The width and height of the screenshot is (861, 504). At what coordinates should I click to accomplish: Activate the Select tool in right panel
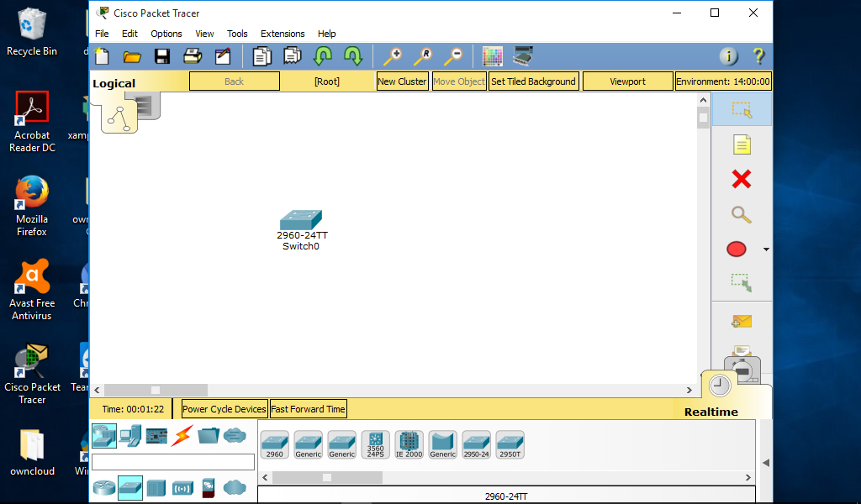[742, 110]
